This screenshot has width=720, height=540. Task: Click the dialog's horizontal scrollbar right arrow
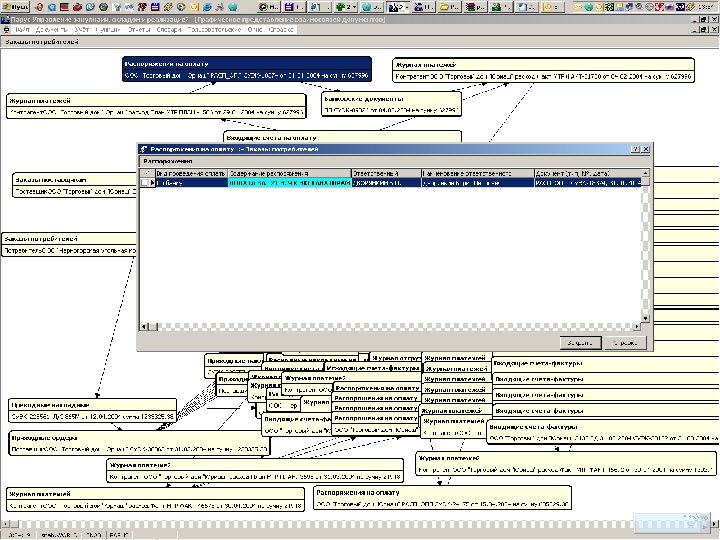coord(637,326)
